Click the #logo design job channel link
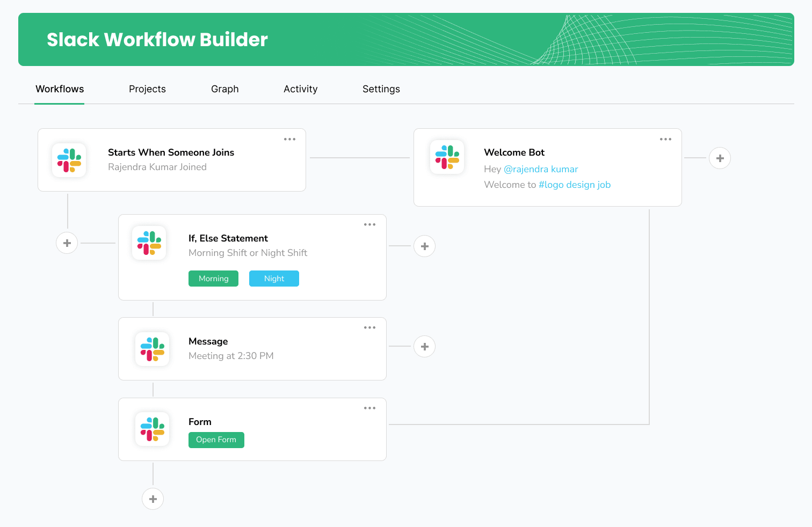Image resolution: width=812 pixels, height=527 pixels. (575, 185)
